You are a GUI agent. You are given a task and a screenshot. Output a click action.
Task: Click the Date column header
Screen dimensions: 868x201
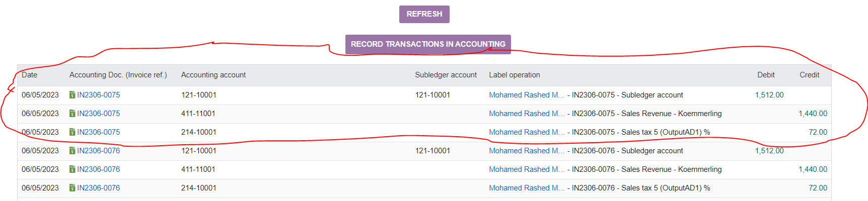pos(30,75)
